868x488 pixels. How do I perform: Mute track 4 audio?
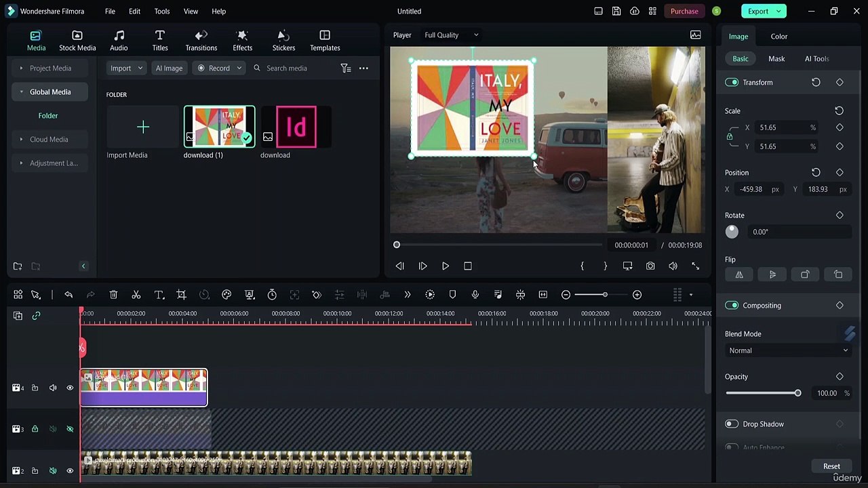tap(53, 388)
